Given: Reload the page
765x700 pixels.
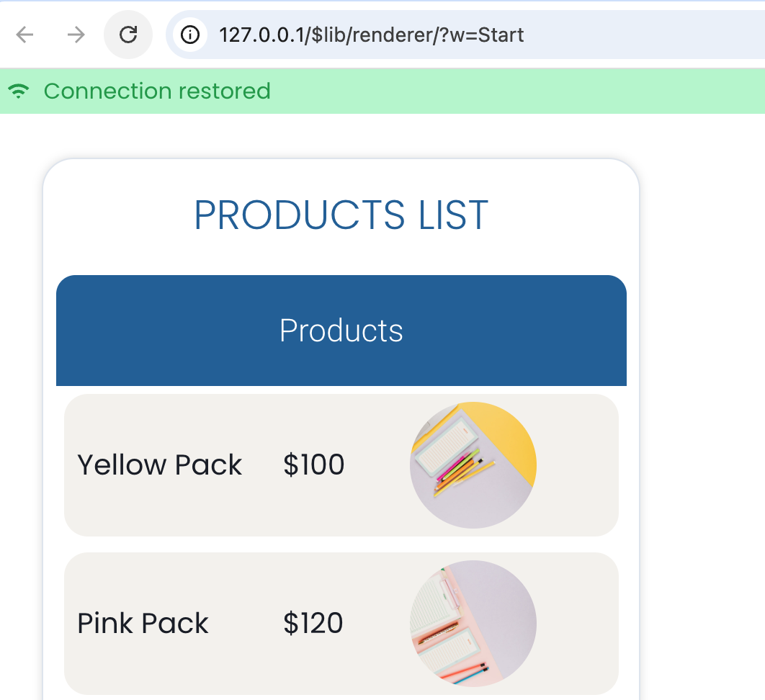Looking at the screenshot, I should pyautogui.click(x=128, y=35).
